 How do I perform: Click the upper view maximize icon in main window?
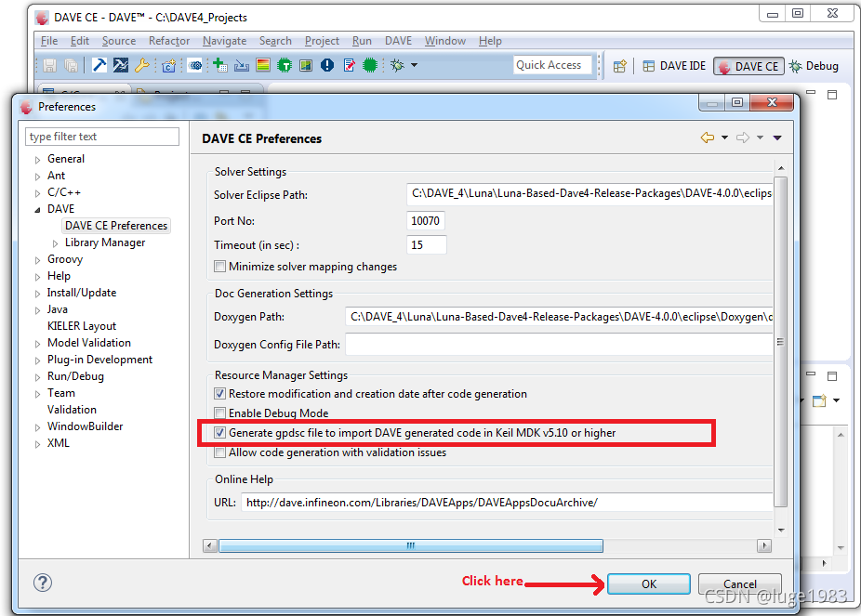point(832,95)
